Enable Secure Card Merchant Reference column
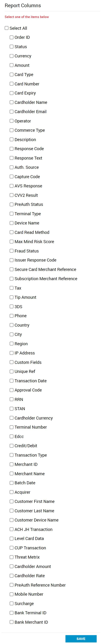 tap(11, 269)
